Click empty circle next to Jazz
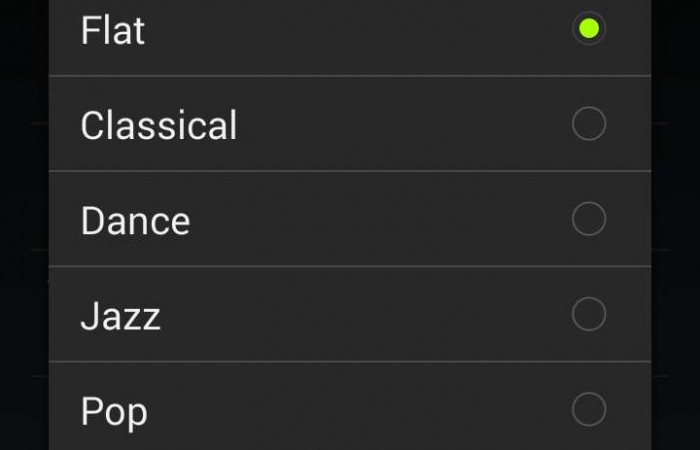700x450 pixels. (588, 314)
